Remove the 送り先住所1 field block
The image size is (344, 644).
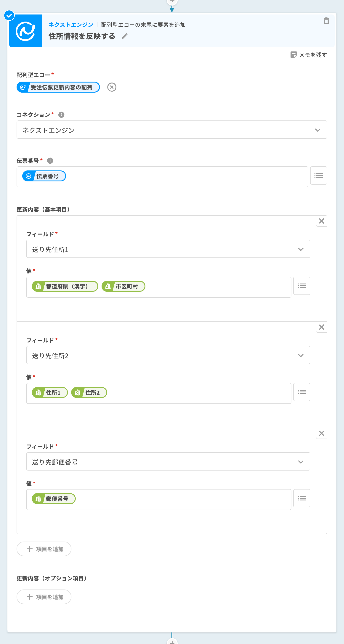(x=321, y=221)
